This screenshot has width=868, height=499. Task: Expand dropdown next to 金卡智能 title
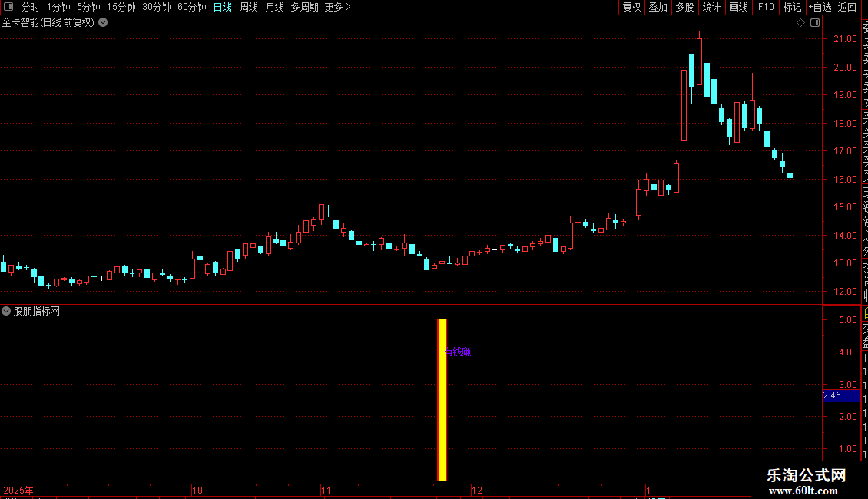point(103,23)
